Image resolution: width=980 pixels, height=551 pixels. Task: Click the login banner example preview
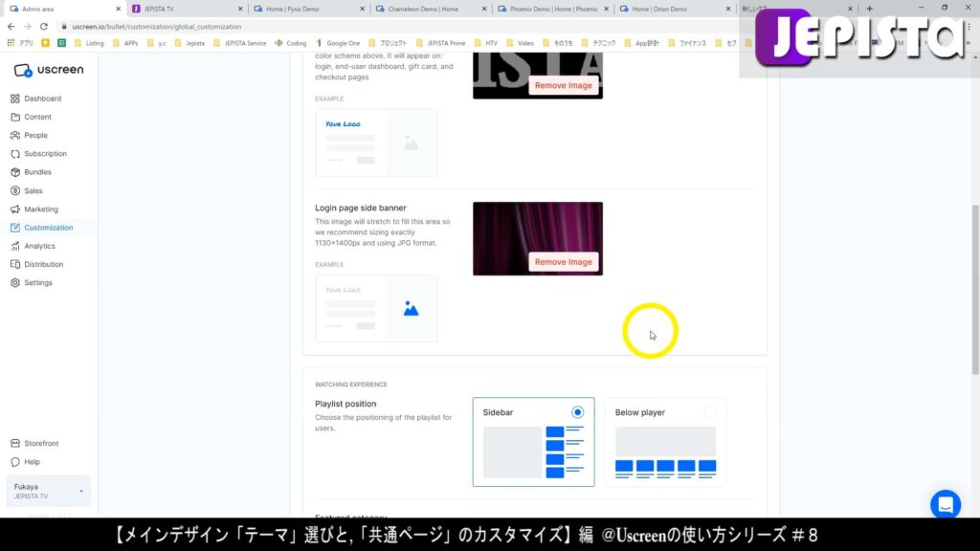click(x=376, y=309)
